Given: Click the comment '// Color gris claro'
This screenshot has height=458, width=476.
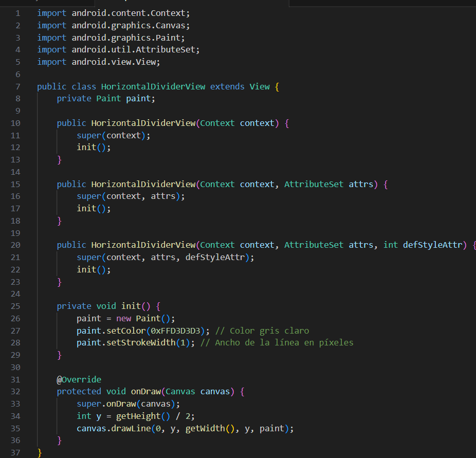Looking at the screenshot, I should pos(262,331).
